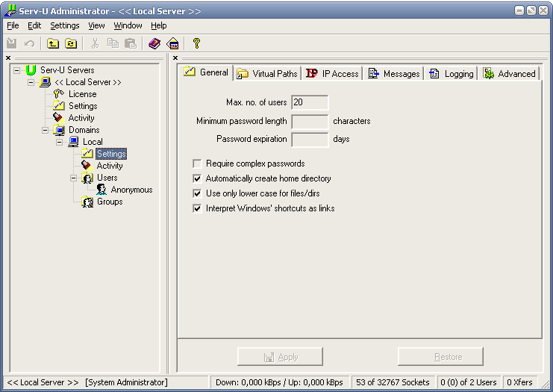553x392 pixels.
Task: Click the Apply button
Action: [281, 357]
